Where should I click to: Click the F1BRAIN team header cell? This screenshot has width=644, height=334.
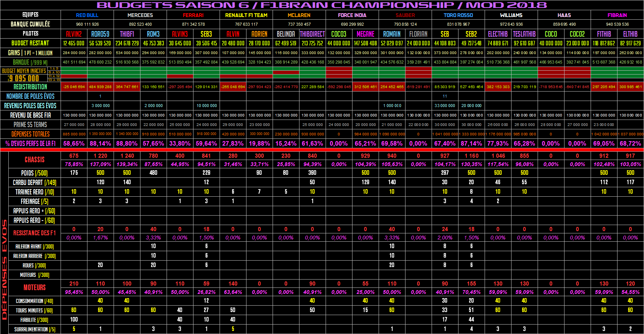[617, 15]
